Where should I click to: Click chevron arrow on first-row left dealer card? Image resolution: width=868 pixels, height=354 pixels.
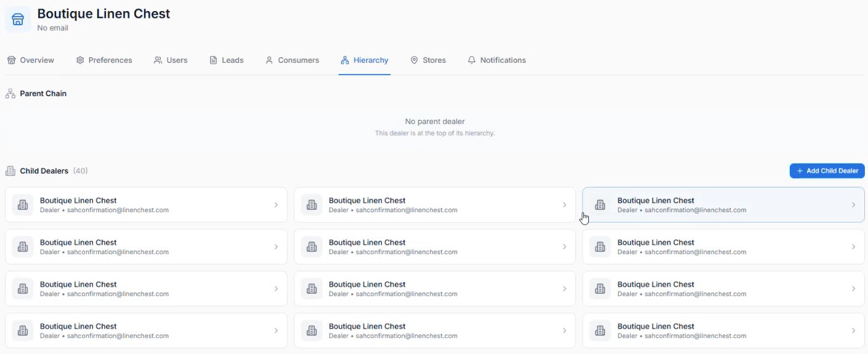pyautogui.click(x=276, y=205)
